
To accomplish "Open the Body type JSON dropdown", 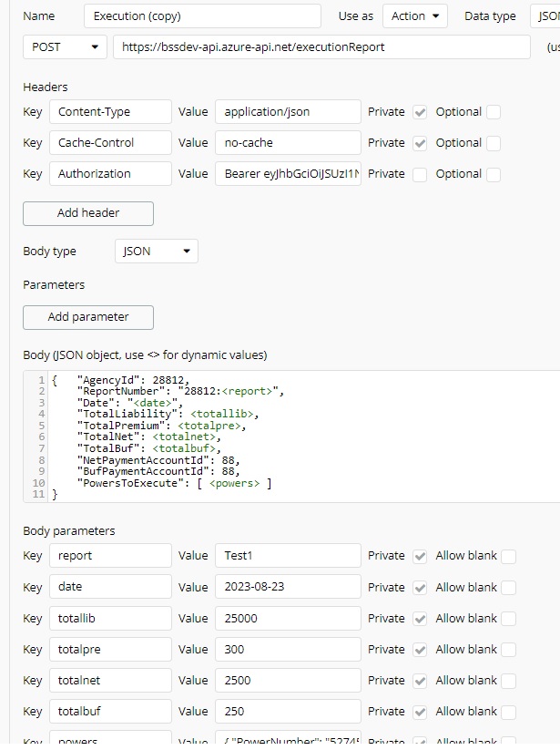I will pyautogui.click(x=157, y=252).
